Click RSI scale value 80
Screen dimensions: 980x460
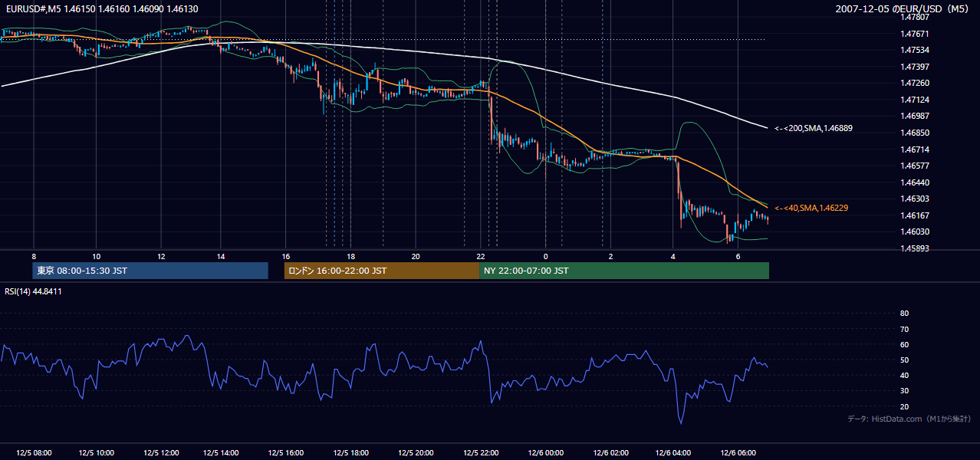pyautogui.click(x=904, y=314)
